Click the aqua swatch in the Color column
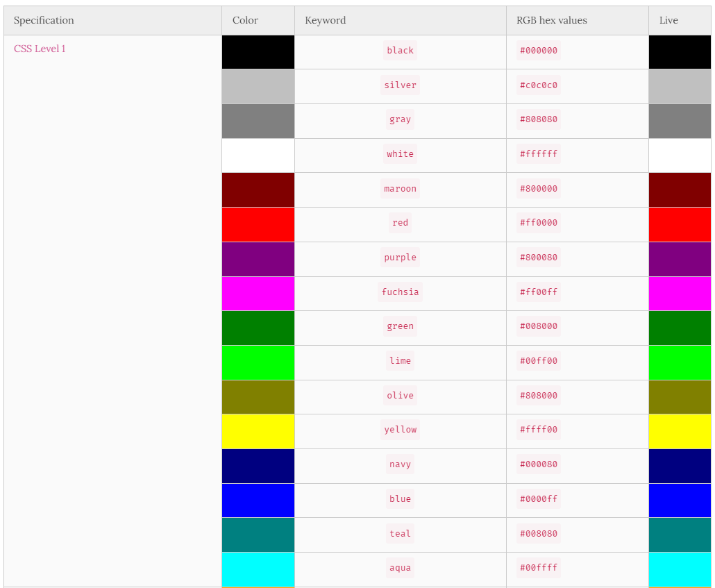 (258, 569)
